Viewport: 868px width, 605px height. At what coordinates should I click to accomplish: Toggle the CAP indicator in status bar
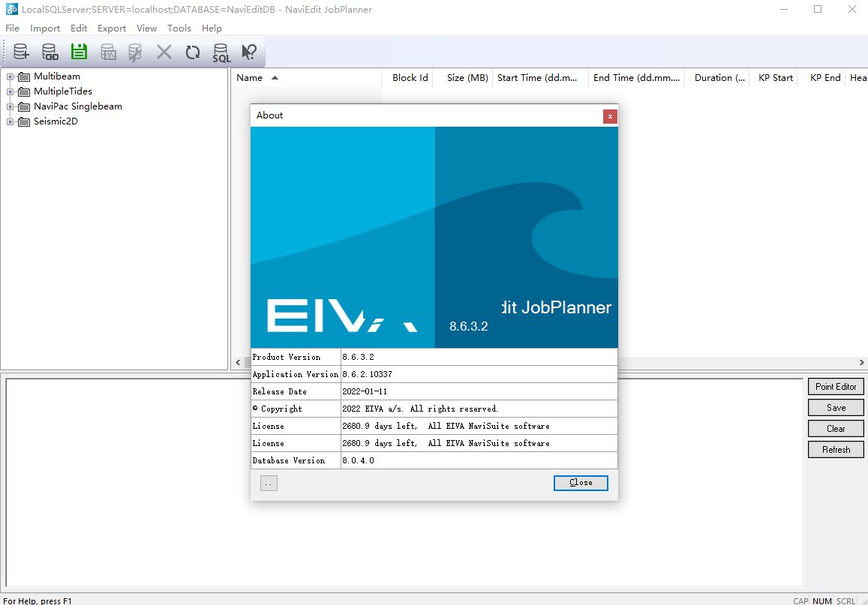coord(800,601)
